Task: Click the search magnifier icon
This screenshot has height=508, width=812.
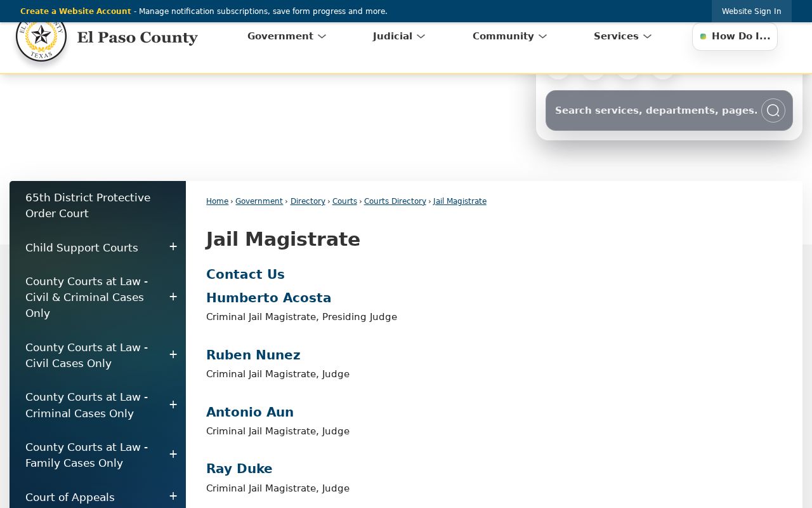Action: click(x=773, y=110)
